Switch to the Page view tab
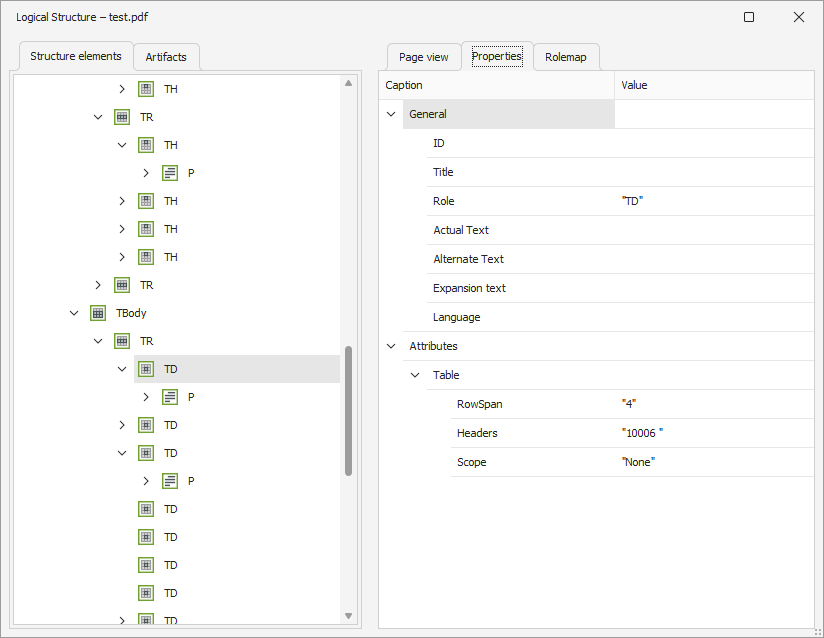The image size is (824, 638). tap(423, 57)
